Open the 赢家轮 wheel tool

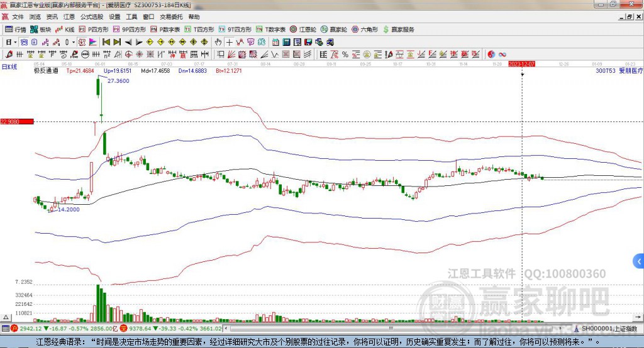pyautogui.click(x=334, y=30)
